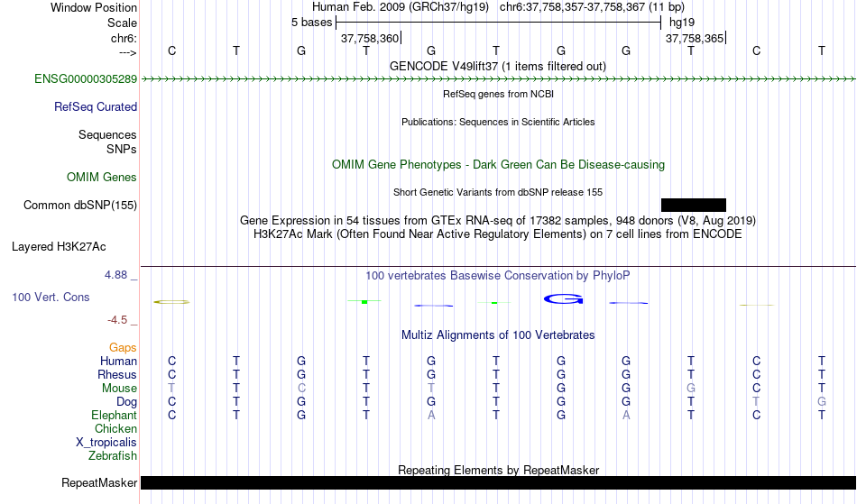857x504 pixels.
Task: Open the RefSeq Curated track label
Action: (96, 107)
